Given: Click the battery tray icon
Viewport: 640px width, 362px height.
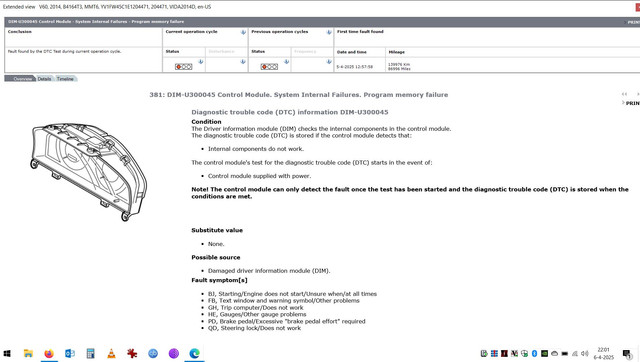Looking at the screenshot, I should click(564, 353).
